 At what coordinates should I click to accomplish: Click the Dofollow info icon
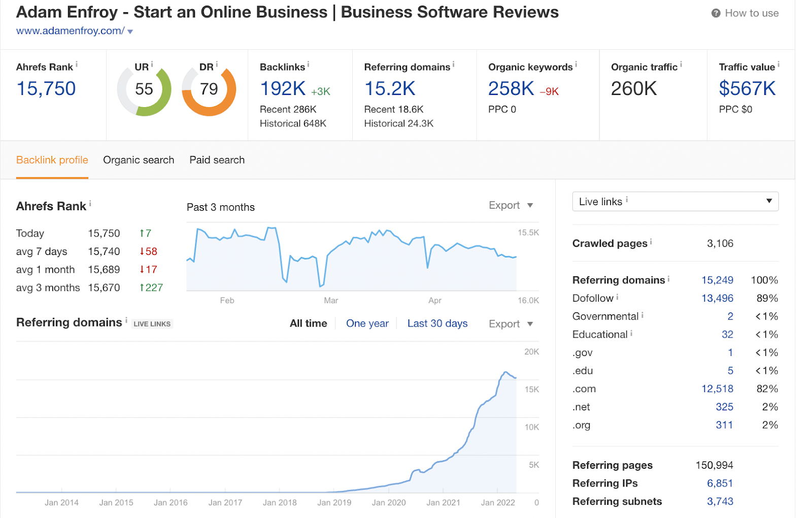tap(617, 297)
